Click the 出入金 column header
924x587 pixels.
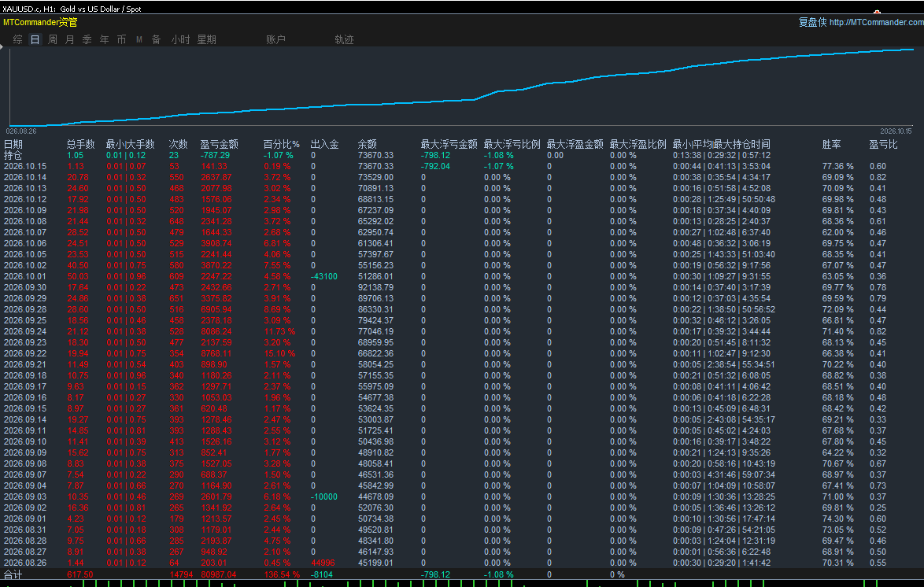325,145
